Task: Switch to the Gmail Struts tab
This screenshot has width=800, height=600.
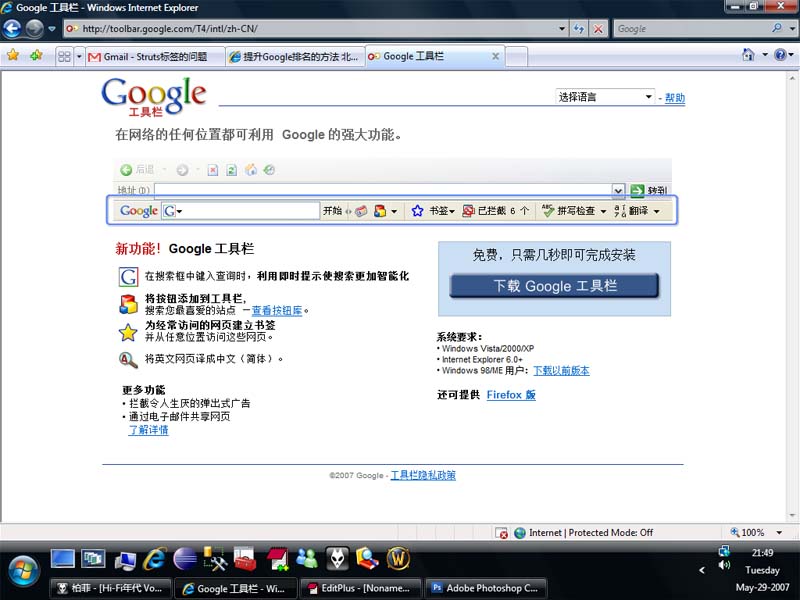Action: [x=155, y=57]
